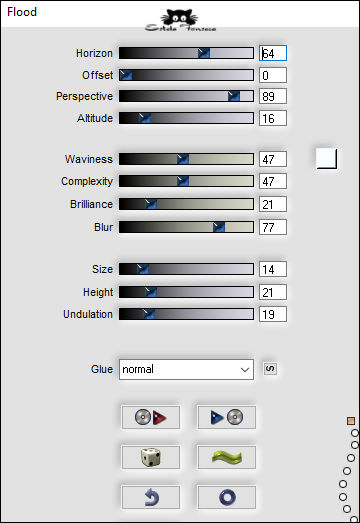
Task: Click the cat logo at top
Action: (x=180, y=20)
